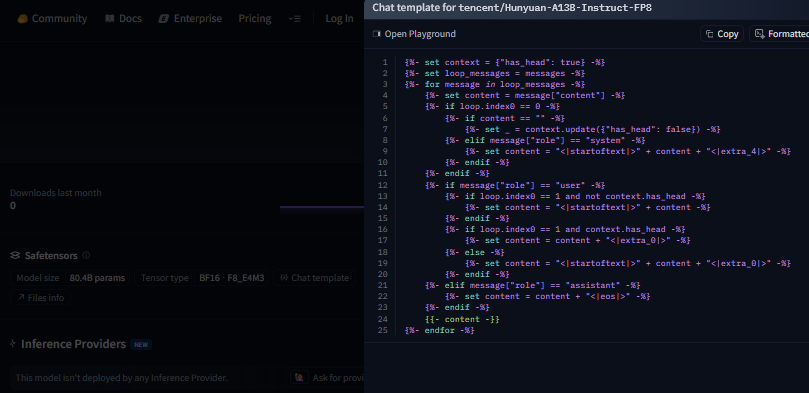809x393 pixels.
Task: Click code line 1 set context
Action: pos(505,62)
